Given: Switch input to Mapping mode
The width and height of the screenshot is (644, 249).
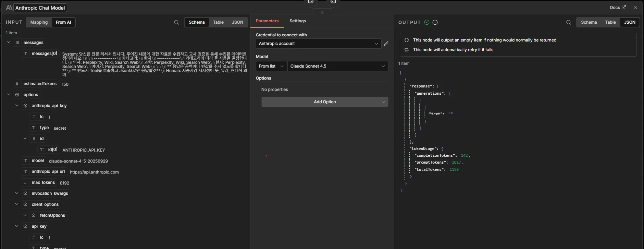Looking at the screenshot, I should pyautogui.click(x=39, y=22).
